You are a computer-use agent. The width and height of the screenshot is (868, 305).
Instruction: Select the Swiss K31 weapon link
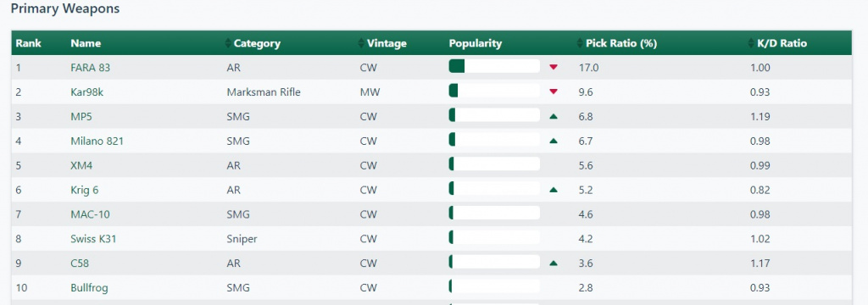(93, 239)
